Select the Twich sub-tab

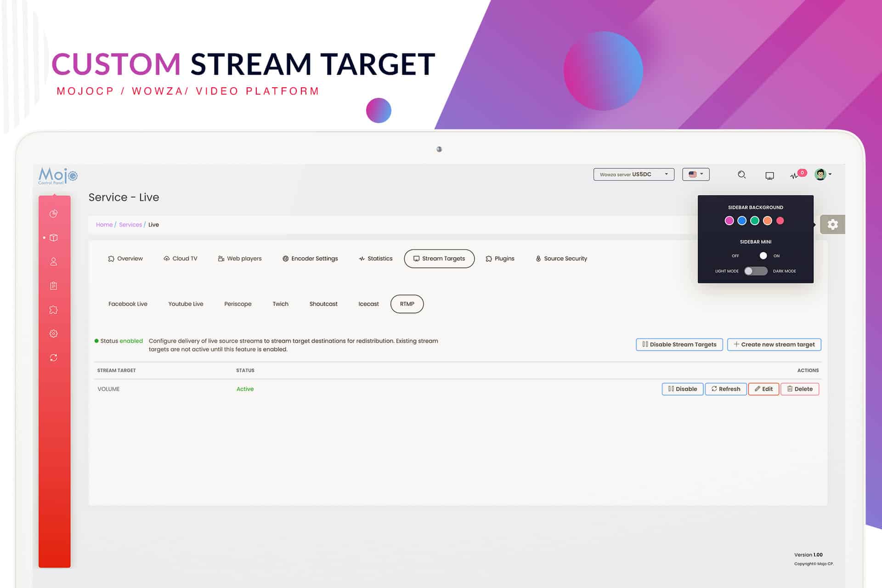pos(281,304)
